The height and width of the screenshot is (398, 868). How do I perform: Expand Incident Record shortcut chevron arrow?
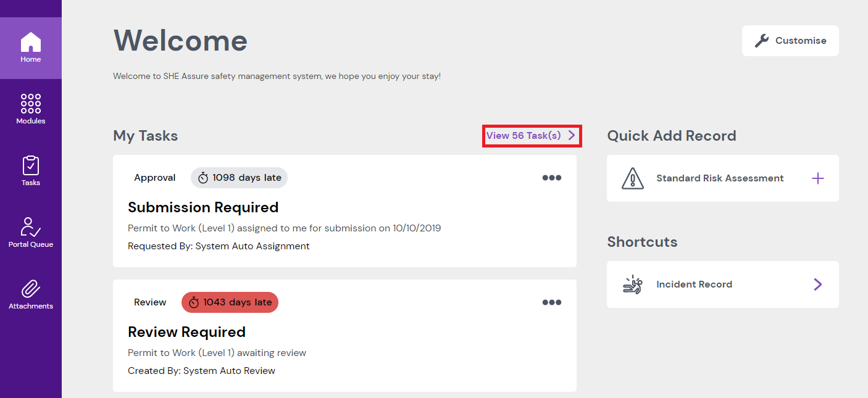(817, 284)
